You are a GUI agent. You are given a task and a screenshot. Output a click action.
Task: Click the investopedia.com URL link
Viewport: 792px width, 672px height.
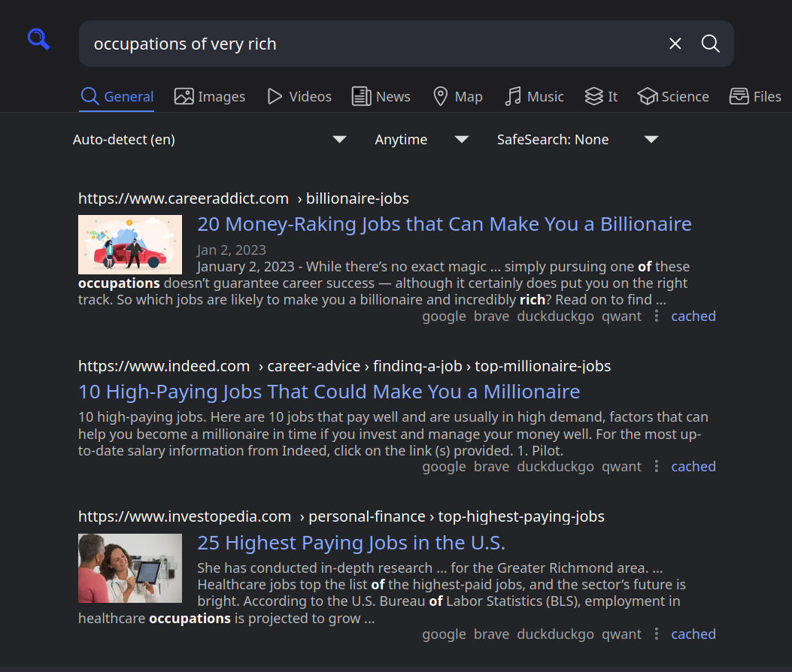click(341, 516)
